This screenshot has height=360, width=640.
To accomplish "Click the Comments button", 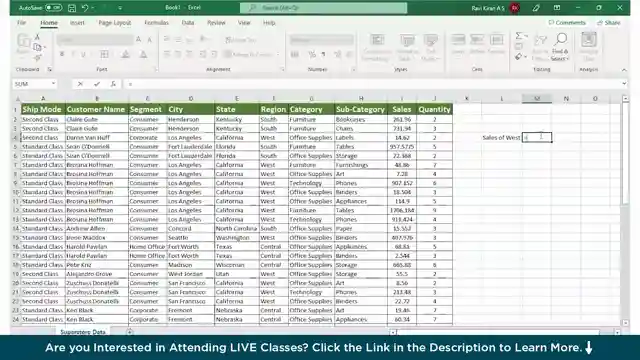I will click(x=567, y=23).
